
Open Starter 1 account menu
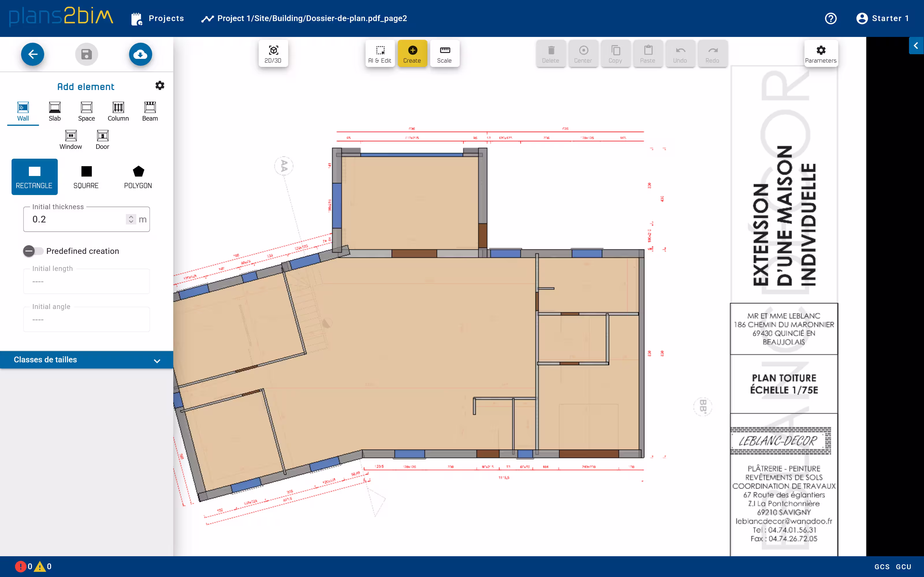[882, 18]
